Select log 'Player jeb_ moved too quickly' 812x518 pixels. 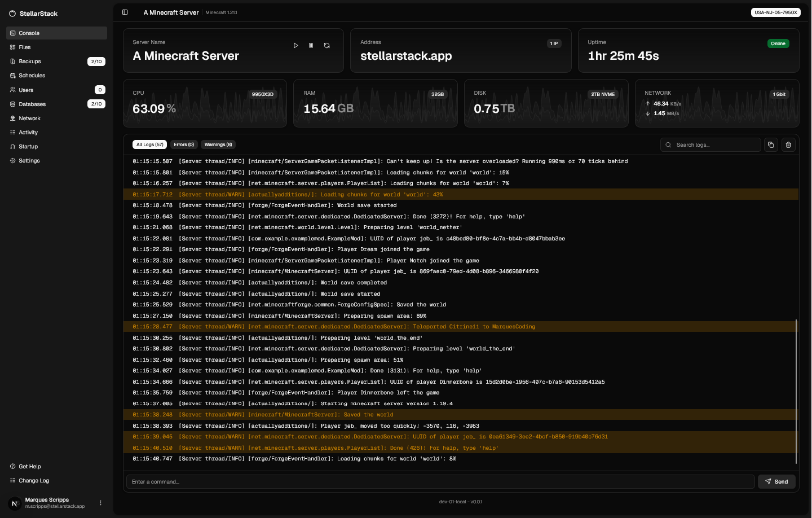(x=461, y=426)
